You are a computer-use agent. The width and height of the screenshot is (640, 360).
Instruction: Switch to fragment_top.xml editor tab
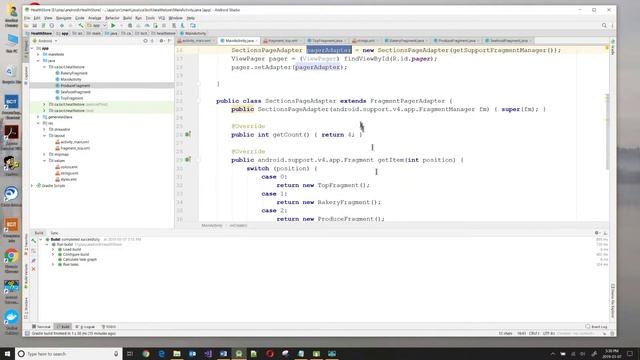point(282,41)
